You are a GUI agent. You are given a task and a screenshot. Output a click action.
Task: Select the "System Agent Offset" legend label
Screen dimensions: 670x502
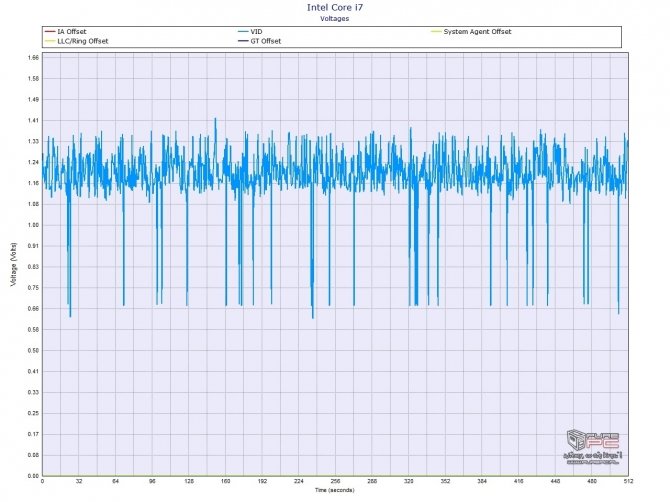[477, 32]
